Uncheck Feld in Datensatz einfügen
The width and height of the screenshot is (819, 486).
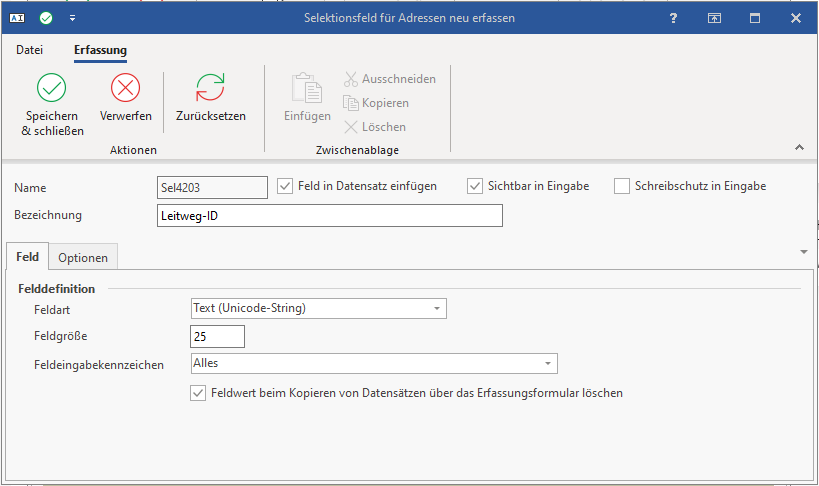[285, 186]
